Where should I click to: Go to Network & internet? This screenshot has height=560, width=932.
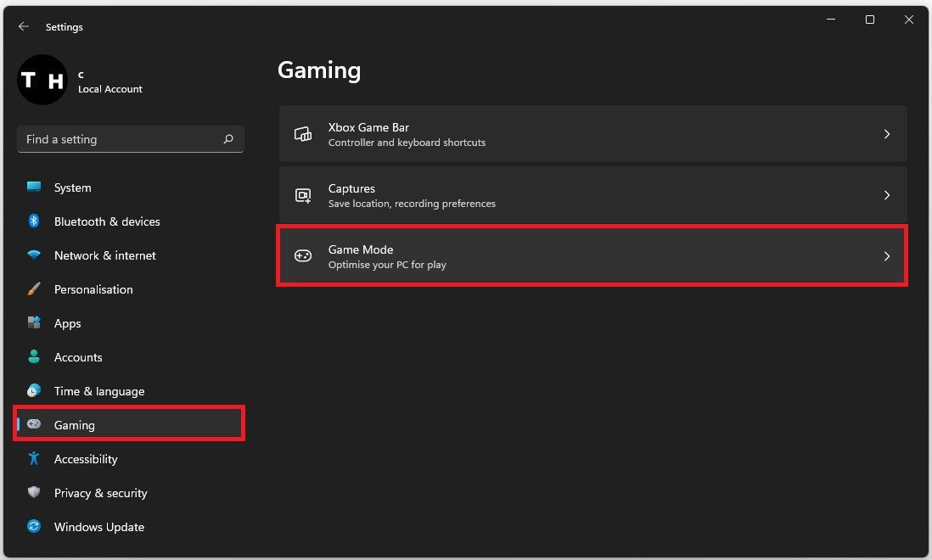[x=130, y=255]
